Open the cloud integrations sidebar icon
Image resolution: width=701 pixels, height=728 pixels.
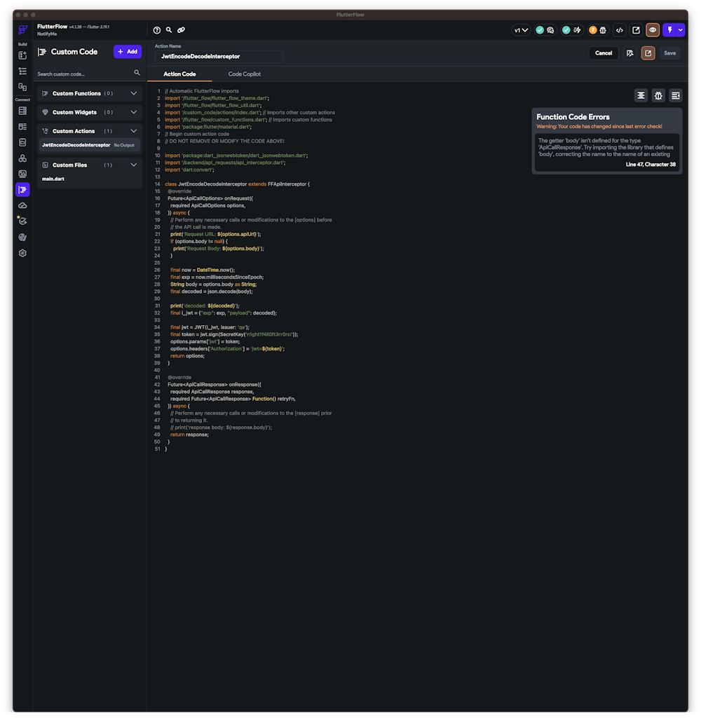click(22, 205)
